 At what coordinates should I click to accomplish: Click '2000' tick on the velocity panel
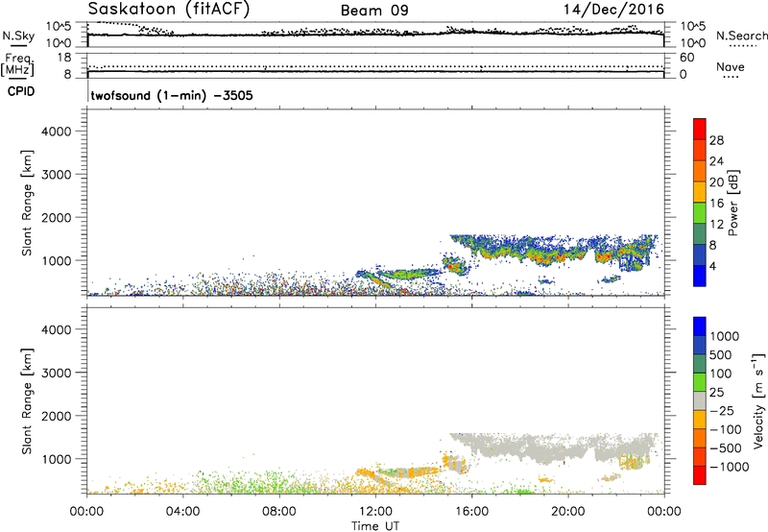[57, 416]
